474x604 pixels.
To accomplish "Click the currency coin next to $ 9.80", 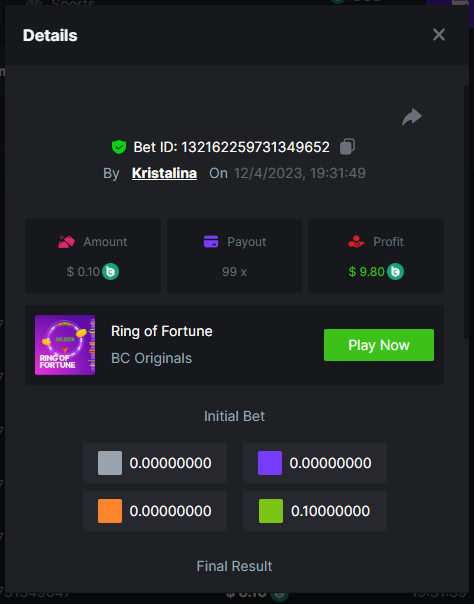I will pos(395,272).
